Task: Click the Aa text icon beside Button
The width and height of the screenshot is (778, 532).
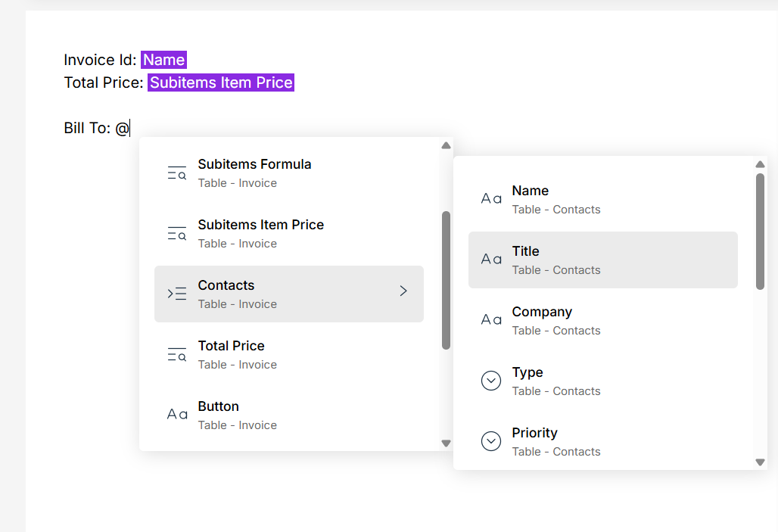Action: 176,415
